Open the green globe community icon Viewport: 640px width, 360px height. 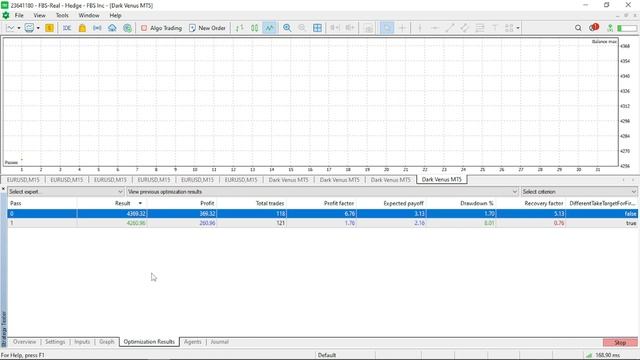pyautogui.click(x=127, y=28)
